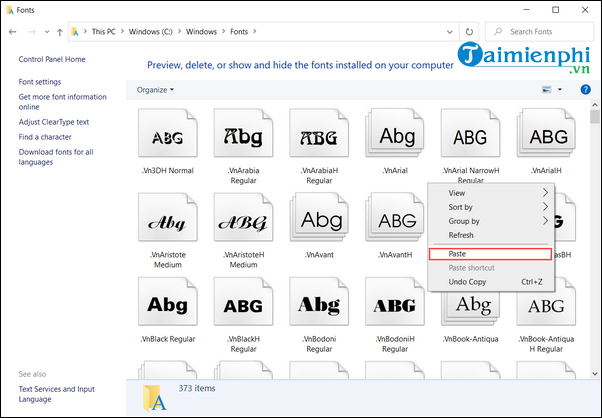The width and height of the screenshot is (602, 418).
Task: Select the .VnArial font family icon
Action: (395, 133)
